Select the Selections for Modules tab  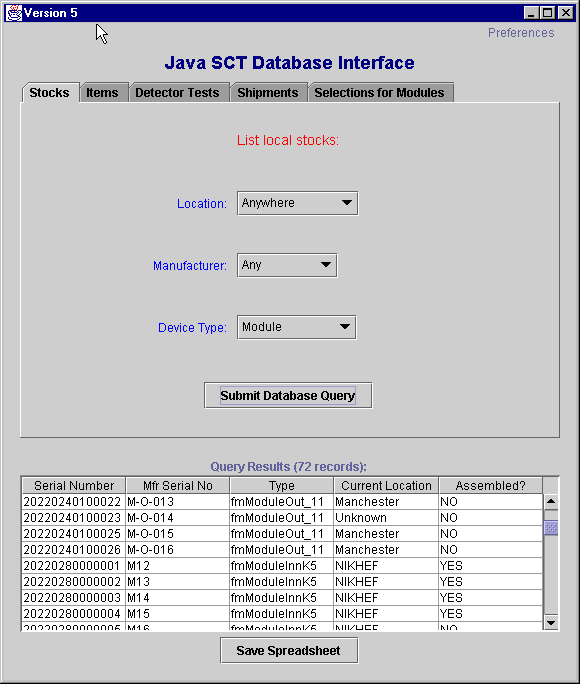379,92
